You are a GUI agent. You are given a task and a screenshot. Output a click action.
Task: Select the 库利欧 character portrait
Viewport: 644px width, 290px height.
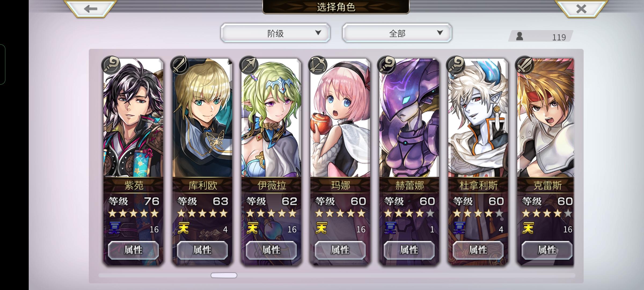(x=202, y=118)
